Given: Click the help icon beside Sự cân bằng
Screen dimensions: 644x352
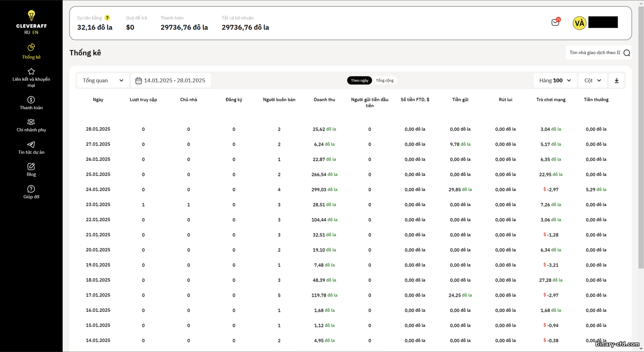Looking at the screenshot, I should [107, 18].
